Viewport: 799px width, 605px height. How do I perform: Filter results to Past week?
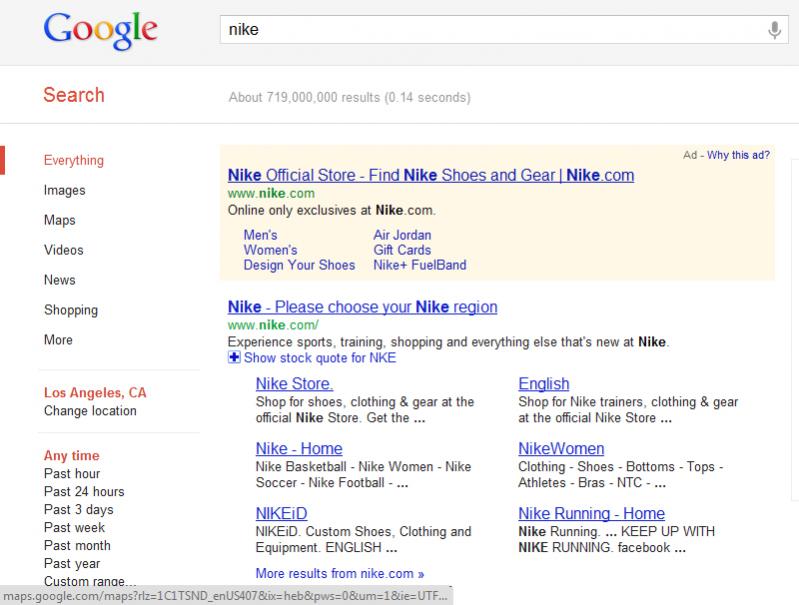pyautogui.click(x=74, y=528)
